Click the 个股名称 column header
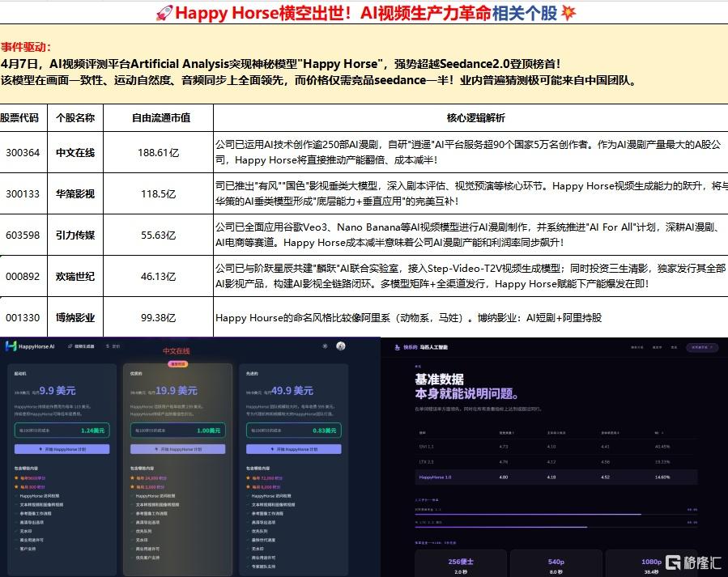The image size is (728, 577). 75,118
